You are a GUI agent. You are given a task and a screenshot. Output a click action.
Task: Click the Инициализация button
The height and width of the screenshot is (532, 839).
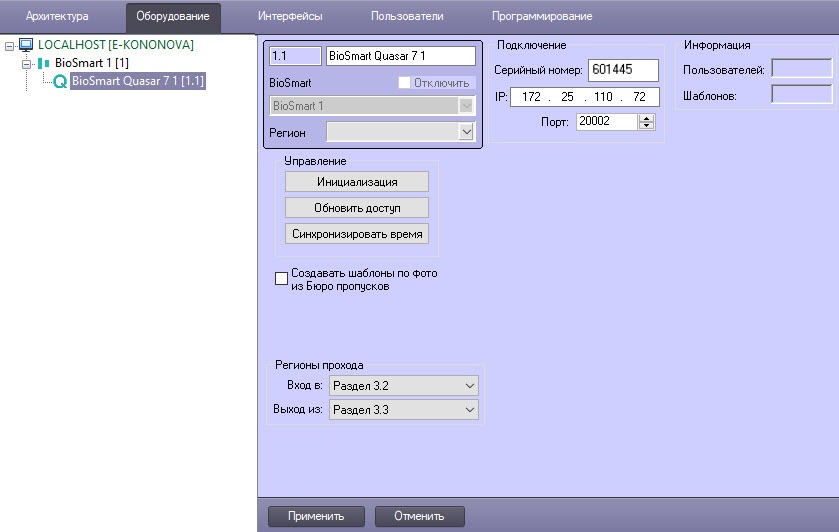click(357, 182)
